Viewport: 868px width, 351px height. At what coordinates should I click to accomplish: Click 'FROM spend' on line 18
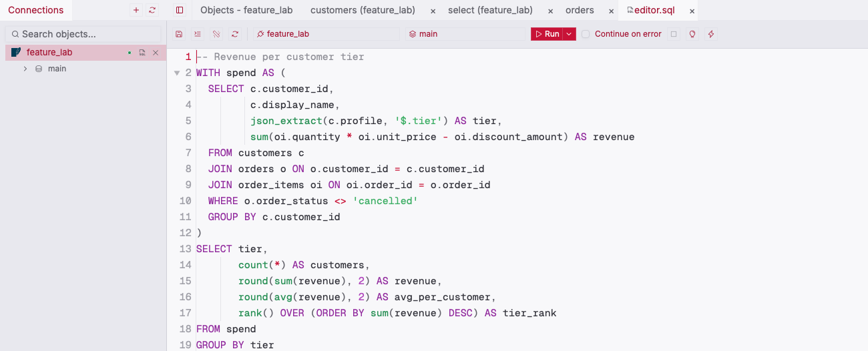point(226,329)
